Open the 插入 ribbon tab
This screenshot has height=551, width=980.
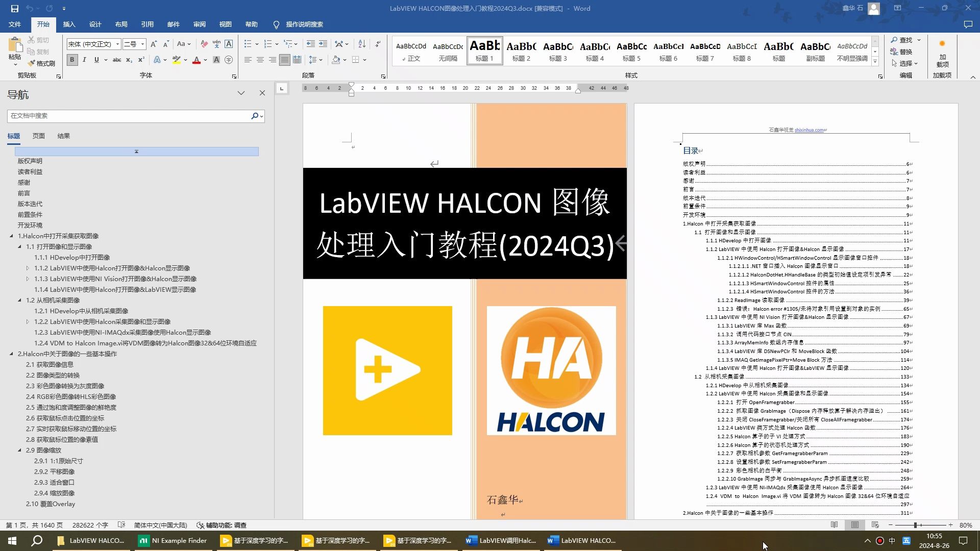[x=69, y=24]
